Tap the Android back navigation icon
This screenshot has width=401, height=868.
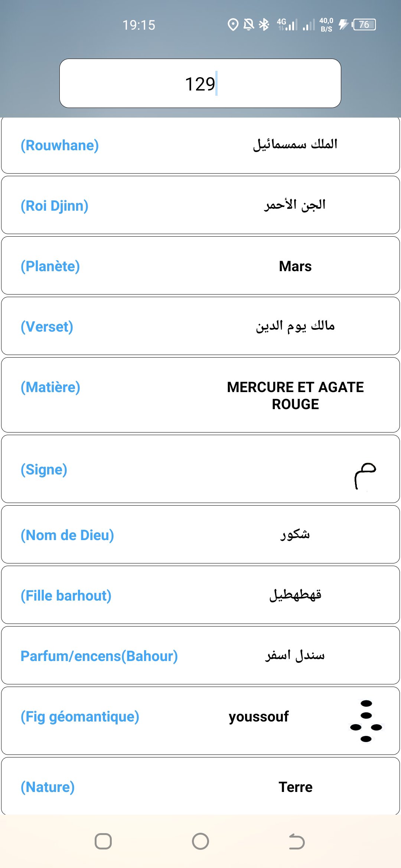297,841
